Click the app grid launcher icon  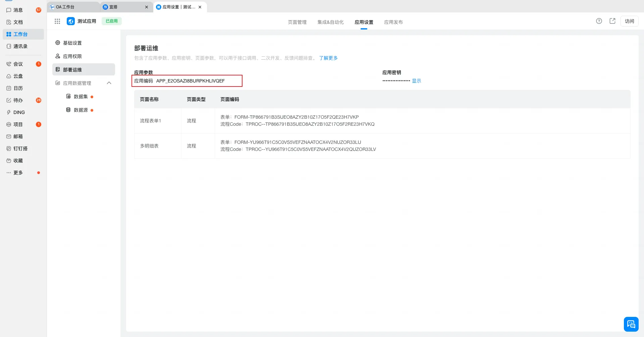click(57, 21)
